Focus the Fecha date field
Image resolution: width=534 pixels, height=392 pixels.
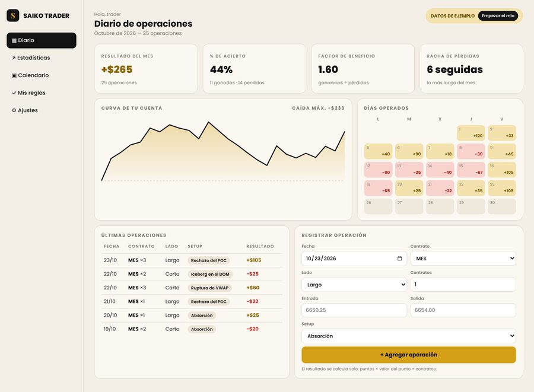click(354, 259)
